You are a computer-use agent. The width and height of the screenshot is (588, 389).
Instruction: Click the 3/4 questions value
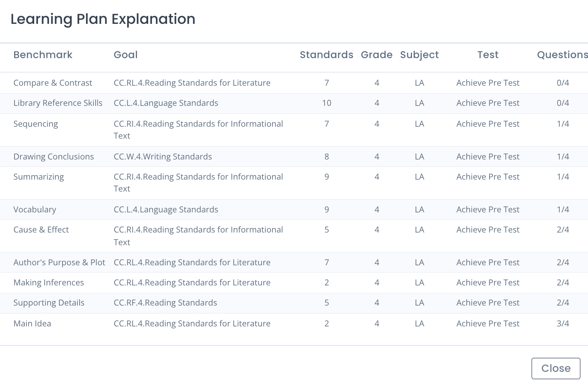click(x=563, y=323)
